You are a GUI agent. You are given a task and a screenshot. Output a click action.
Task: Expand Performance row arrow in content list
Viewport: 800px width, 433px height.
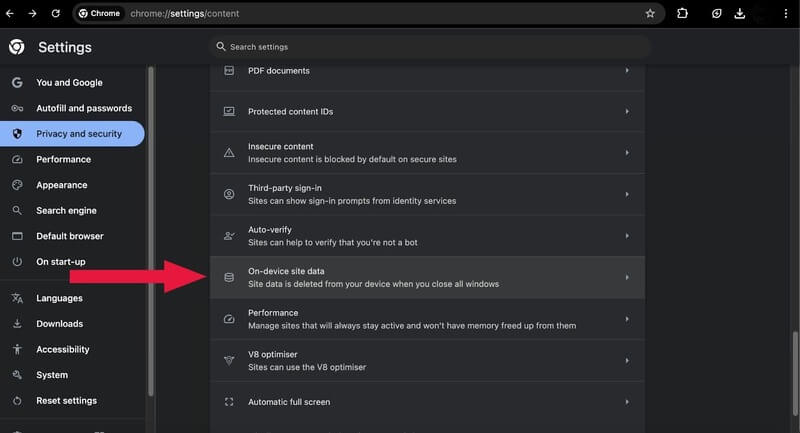click(627, 319)
